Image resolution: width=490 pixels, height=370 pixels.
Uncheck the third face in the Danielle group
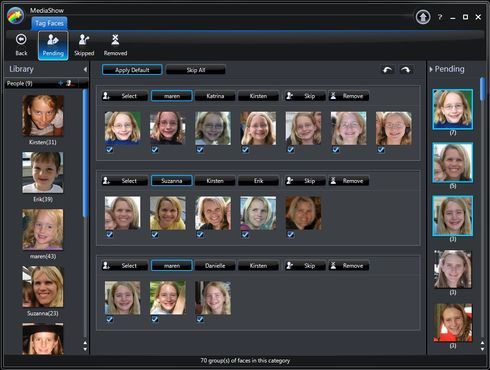(200, 319)
